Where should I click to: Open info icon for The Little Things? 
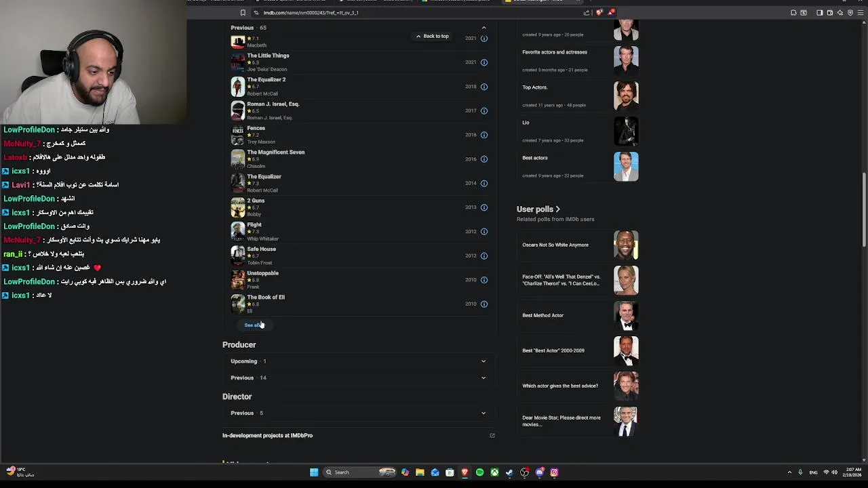(x=484, y=62)
